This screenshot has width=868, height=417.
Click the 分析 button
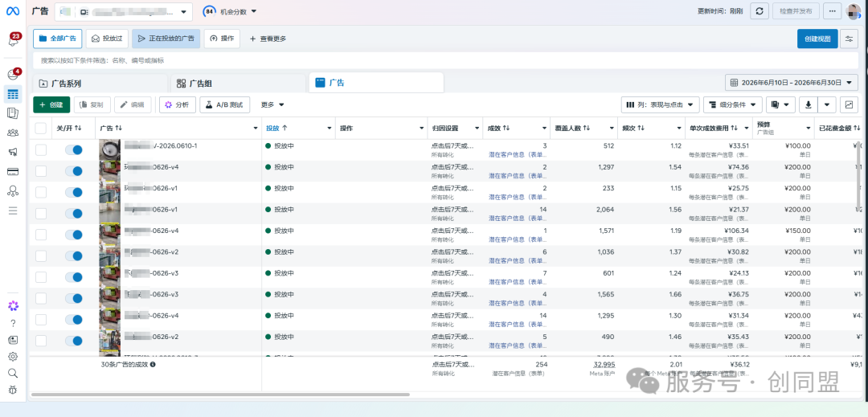pos(177,104)
